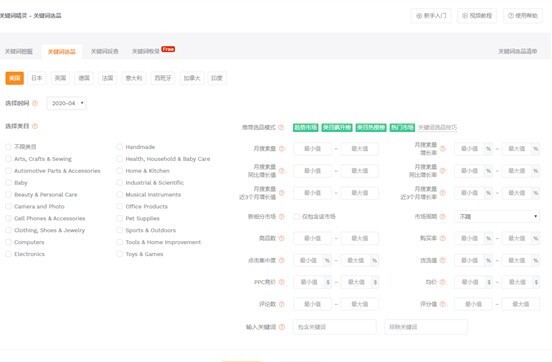Screen dimensions: 552x362
Task: Tick Automotive Parts & Accessories checkbox
Action: [x=8, y=171]
